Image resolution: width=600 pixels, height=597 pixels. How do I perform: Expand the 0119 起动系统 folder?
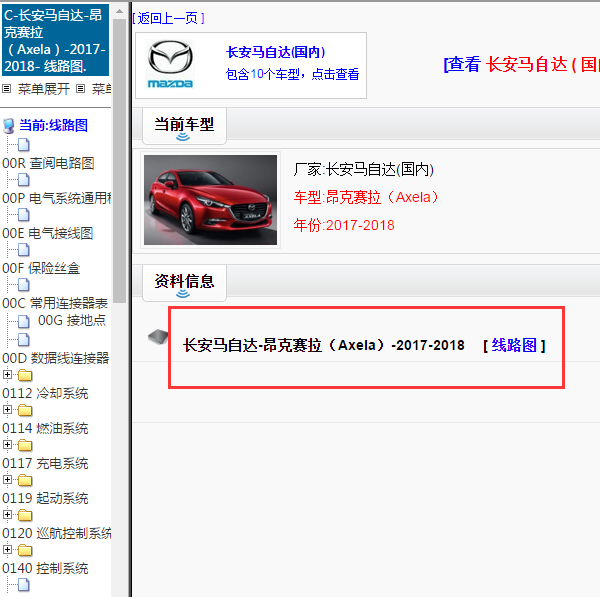click(7, 480)
